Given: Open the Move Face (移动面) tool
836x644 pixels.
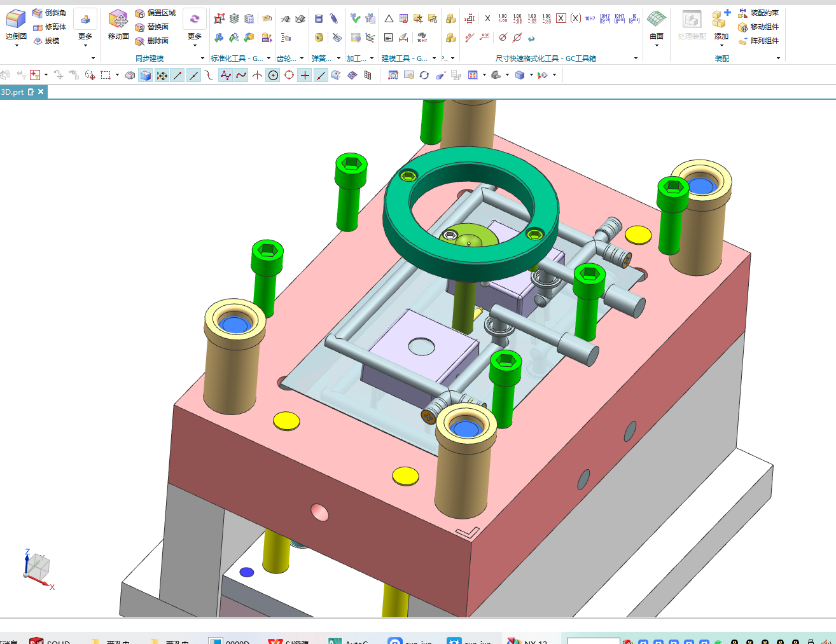Looking at the screenshot, I should [118, 24].
